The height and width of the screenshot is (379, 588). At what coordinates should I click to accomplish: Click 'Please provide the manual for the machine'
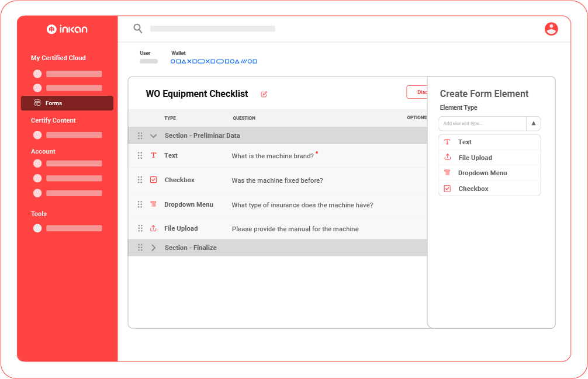click(295, 229)
